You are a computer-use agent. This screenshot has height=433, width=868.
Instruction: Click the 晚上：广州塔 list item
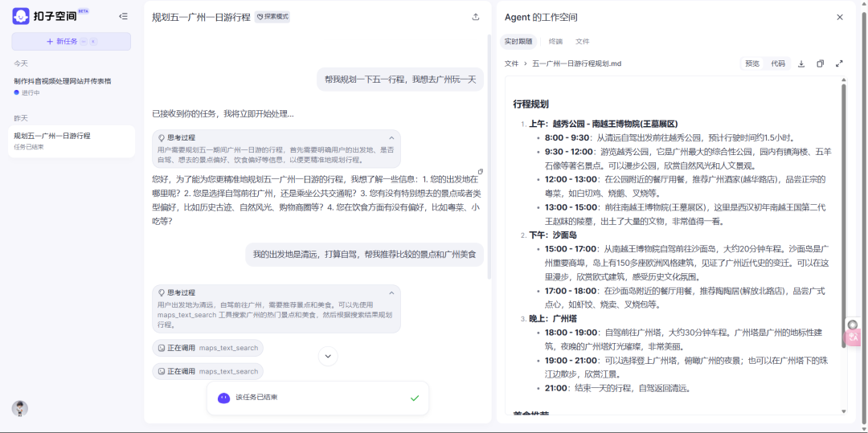coord(553,319)
